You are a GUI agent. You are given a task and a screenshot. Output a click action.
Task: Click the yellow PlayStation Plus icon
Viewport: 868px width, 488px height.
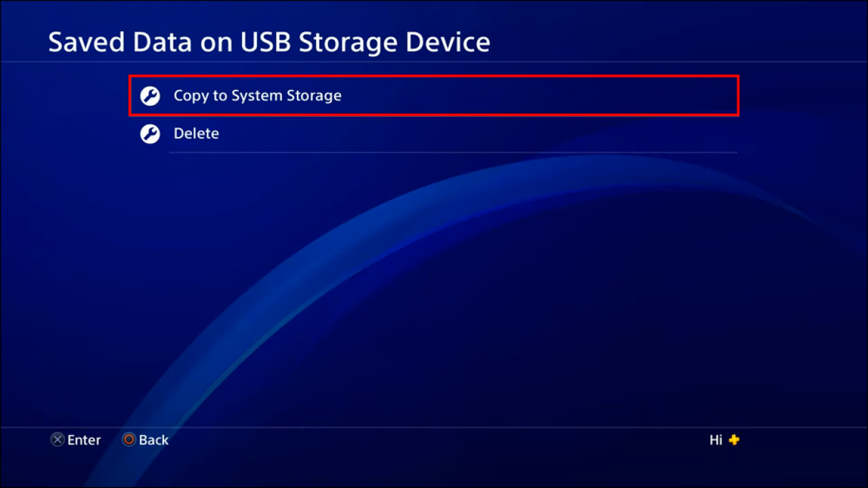(x=734, y=441)
